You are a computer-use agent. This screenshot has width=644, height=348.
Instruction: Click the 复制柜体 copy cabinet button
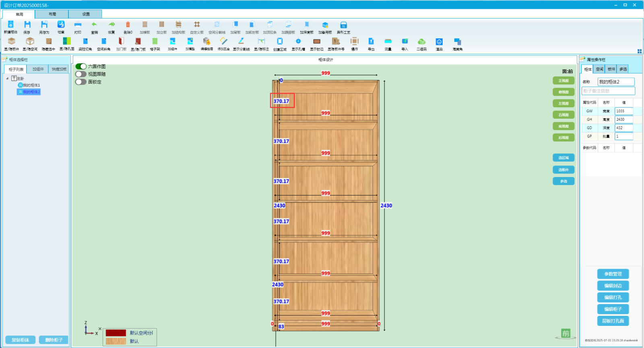[21, 340]
